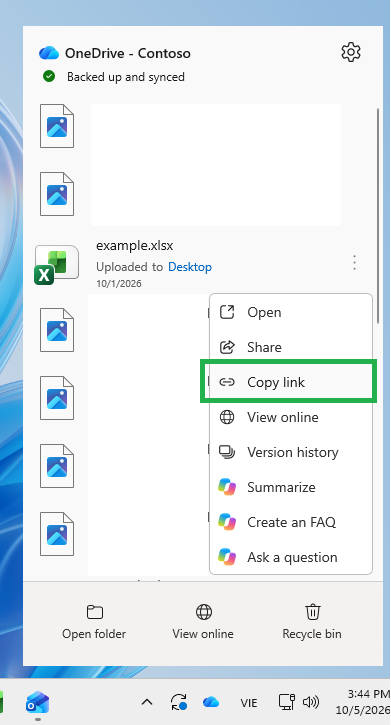Screen dimensions: 391x725
Task: Click the Copilot icon next to Summarize
Action: pos(227,487)
